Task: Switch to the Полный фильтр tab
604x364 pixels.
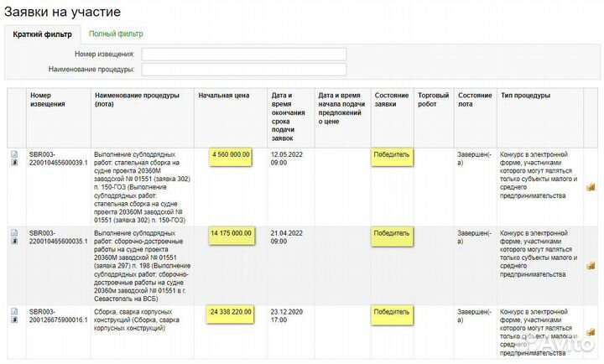Action: click(x=116, y=34)
